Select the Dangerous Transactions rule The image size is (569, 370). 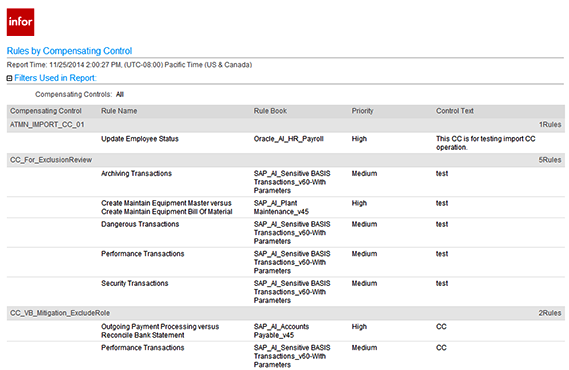tap(140, 224)
